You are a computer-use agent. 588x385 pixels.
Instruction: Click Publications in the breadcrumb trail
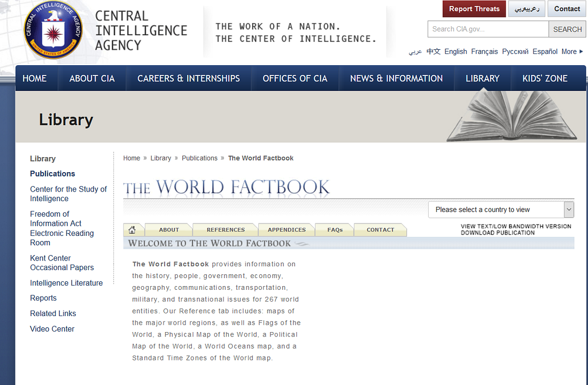coord(199,158)
